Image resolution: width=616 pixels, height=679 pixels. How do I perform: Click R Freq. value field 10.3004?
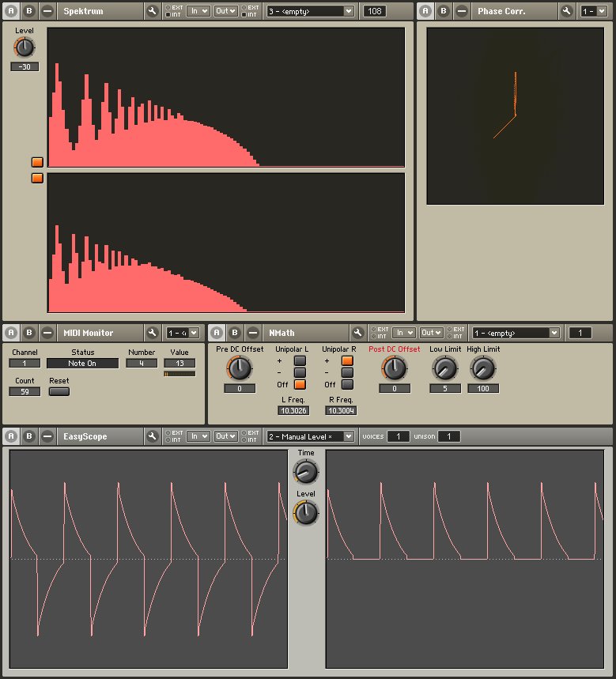point(341,410)
